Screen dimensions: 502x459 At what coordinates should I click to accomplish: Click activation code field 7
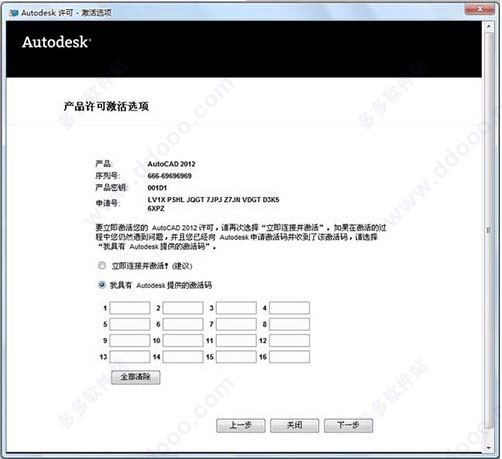[236, 324]
